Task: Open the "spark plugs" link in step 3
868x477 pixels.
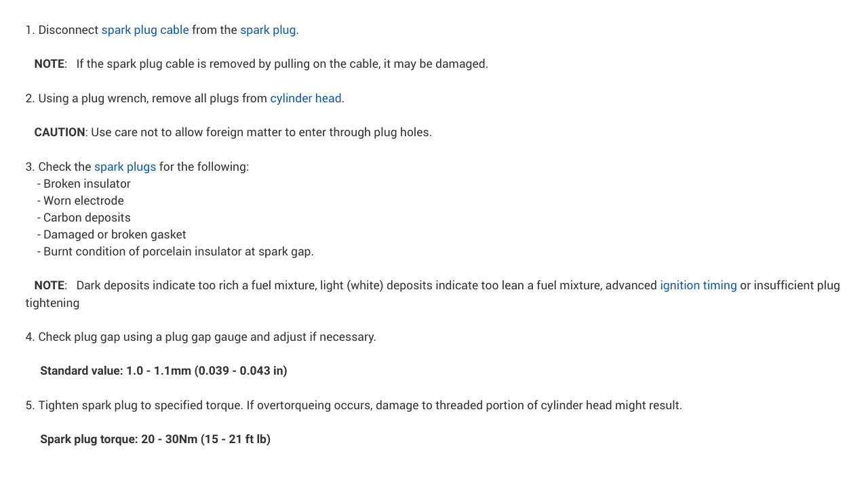Action: 125,167
